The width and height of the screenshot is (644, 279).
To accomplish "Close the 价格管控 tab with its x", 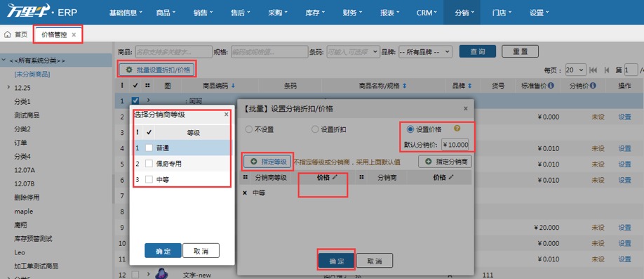I will tap(74, 35).
